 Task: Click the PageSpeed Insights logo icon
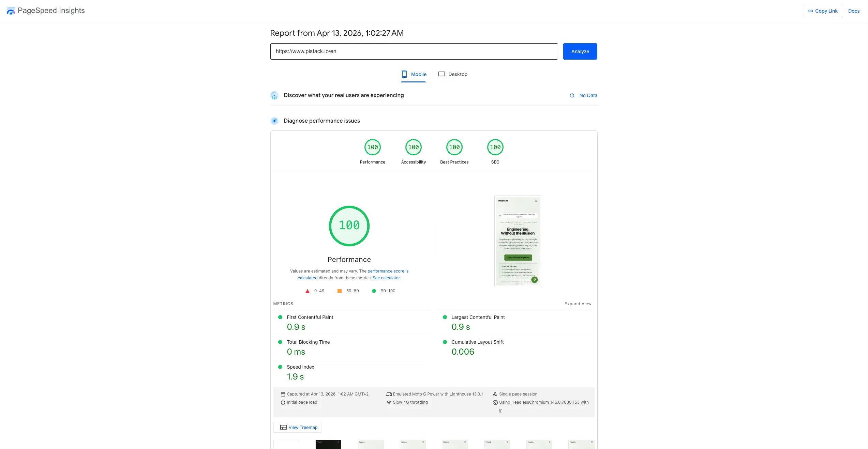11,11
